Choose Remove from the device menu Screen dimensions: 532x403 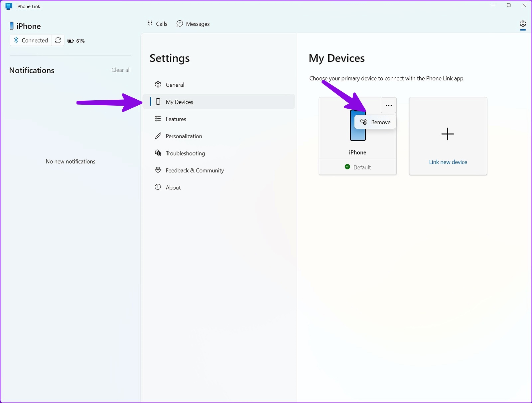[x=375, y=122]
